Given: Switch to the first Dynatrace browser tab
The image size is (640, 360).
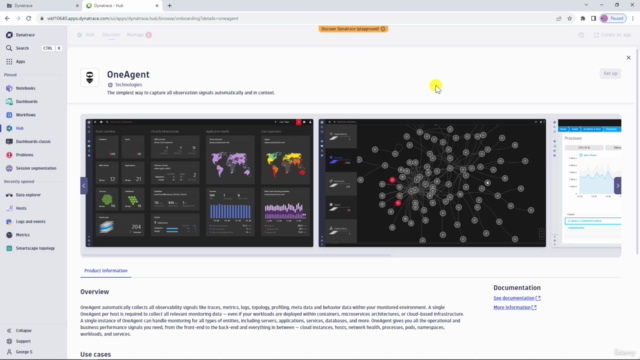Looking at the screenshot, I should [41, 6].
